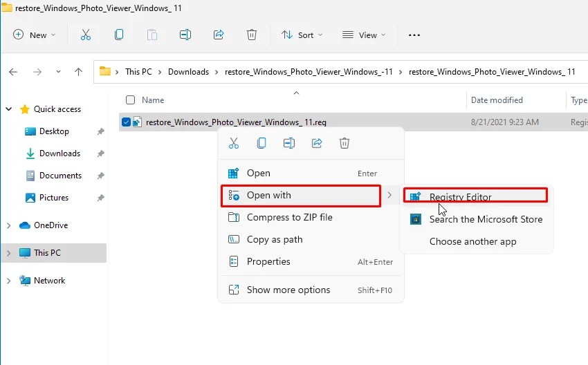Uncheck the restore_Windows_Photo_Viewer .reg file checkbox
This screenshot has width=588, height=365.
[126, 122]
